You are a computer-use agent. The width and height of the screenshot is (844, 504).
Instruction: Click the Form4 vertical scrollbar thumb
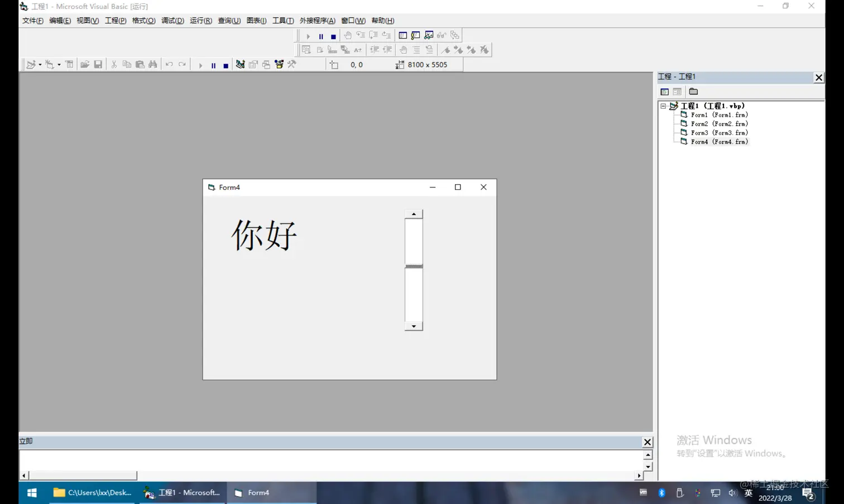pos(414,266)
